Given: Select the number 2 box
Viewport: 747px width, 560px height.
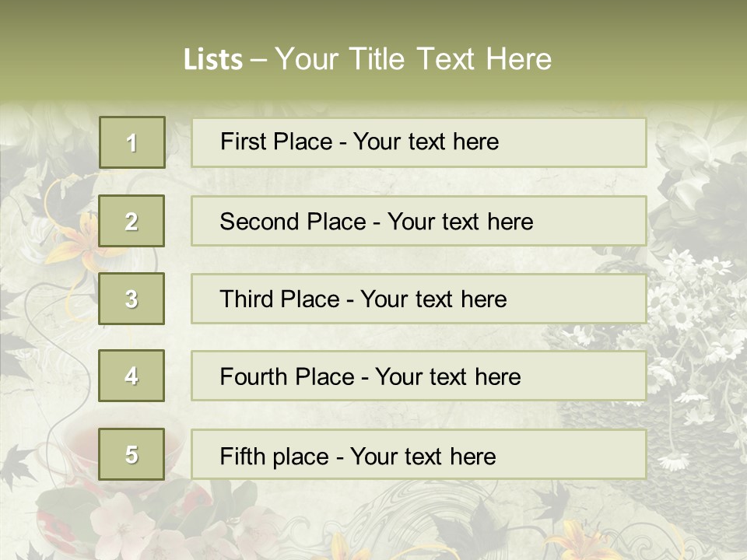Looking at the screenshot, I should click(132, 221).
